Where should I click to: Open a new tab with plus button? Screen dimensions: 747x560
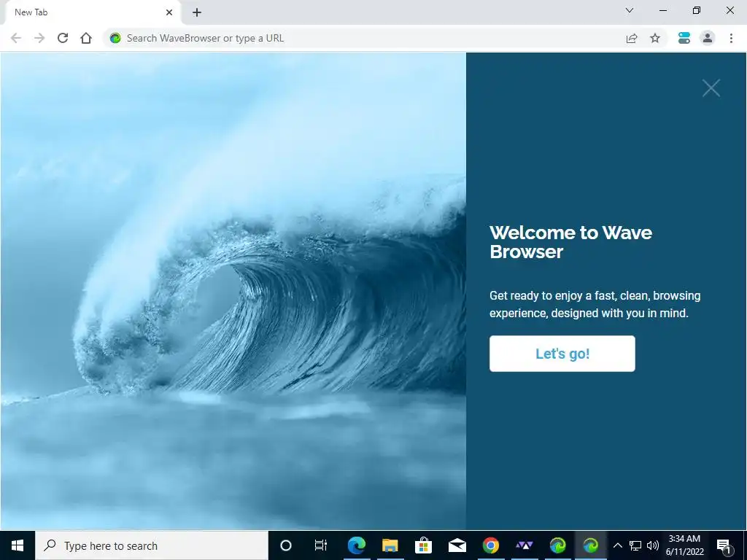pyautogui.click(x=197, y=12)
